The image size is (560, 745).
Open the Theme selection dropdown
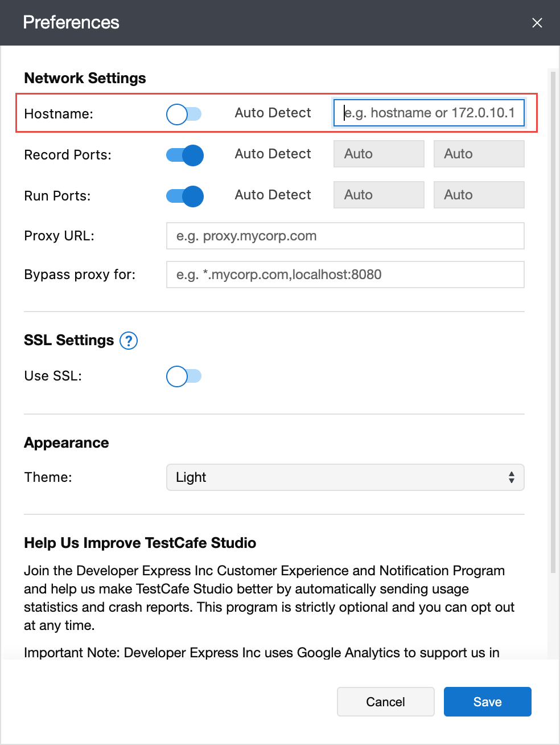(345, 477)
